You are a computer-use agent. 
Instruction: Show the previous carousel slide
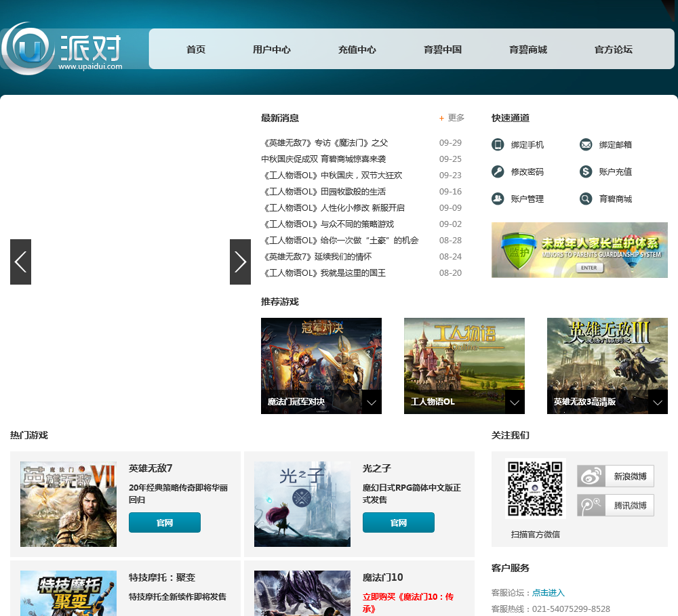pos(21,262)
